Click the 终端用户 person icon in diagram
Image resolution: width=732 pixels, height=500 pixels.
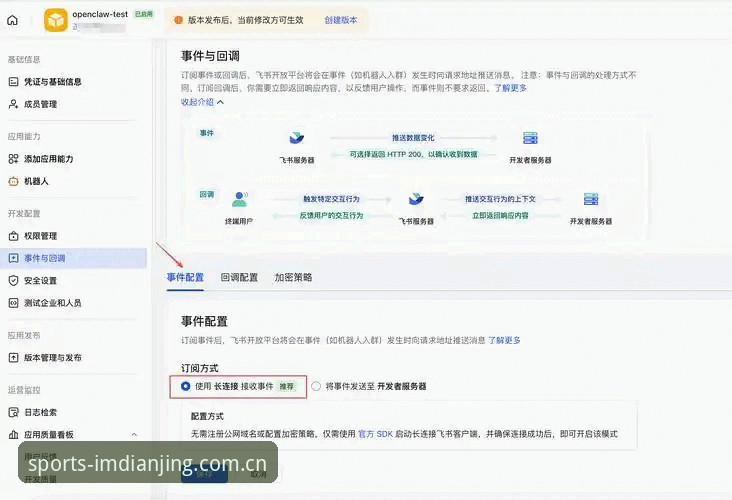[240, 199]
